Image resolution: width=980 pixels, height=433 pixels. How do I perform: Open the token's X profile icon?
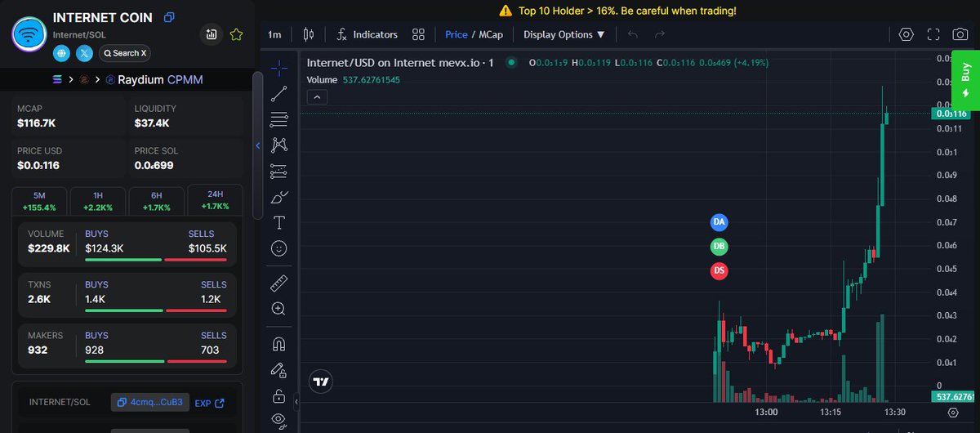click(84, 53)
